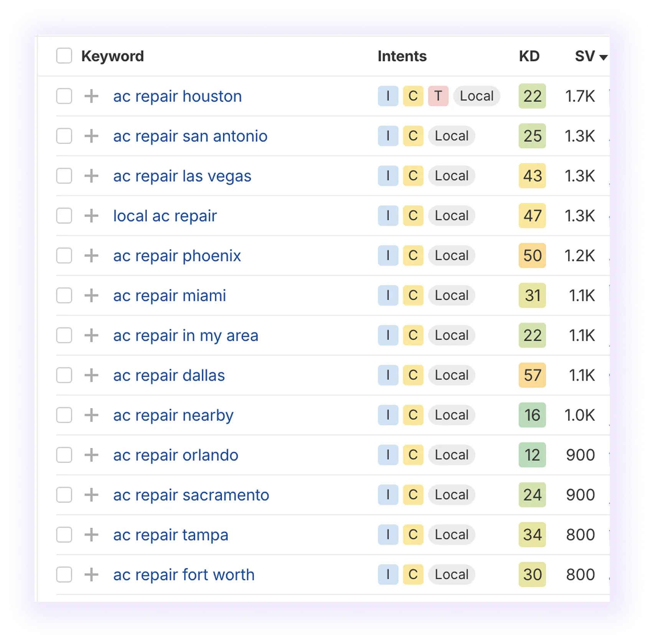Click the plus icon beside ac repair houston
The width and height of the screenshot is (652, 644).
pos(92,96)
